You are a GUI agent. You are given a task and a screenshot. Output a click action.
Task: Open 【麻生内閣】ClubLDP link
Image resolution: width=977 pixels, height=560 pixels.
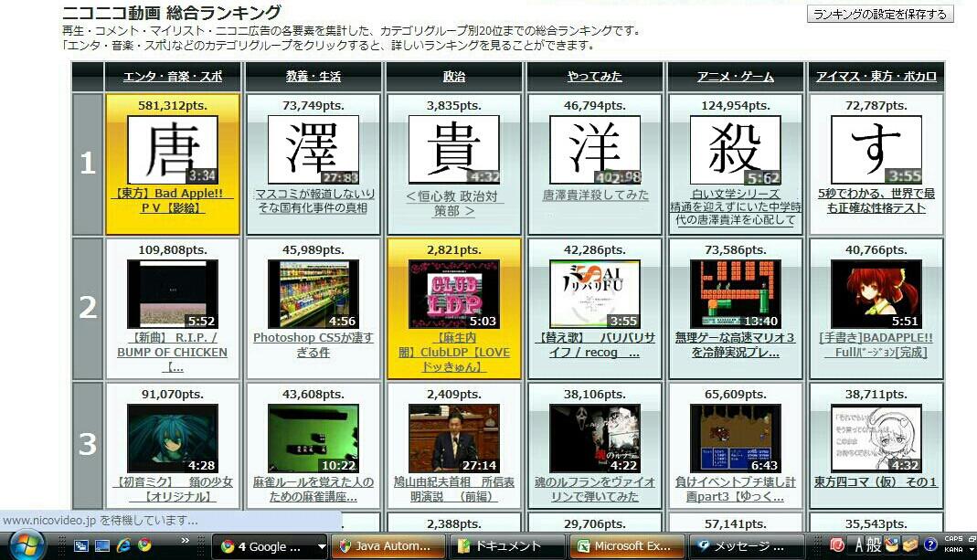[x=454, y=353]
